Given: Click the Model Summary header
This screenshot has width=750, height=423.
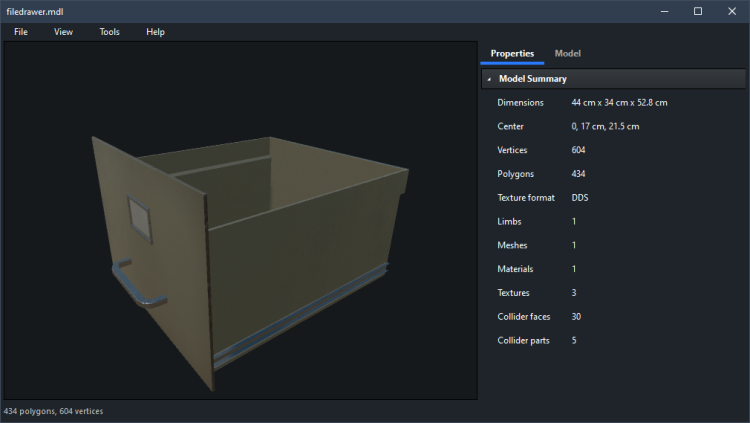Looking at the screenshot, I should [x=532, y=79].
